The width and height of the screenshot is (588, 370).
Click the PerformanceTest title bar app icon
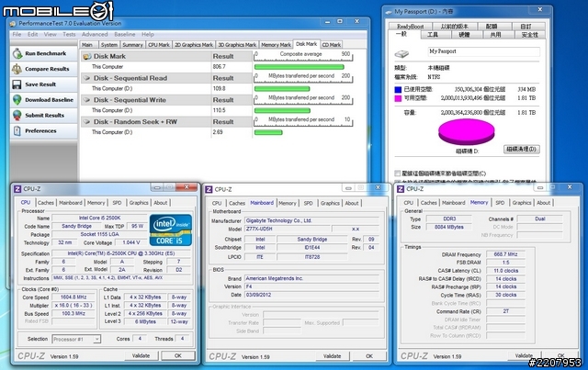(x=13, y=24)
